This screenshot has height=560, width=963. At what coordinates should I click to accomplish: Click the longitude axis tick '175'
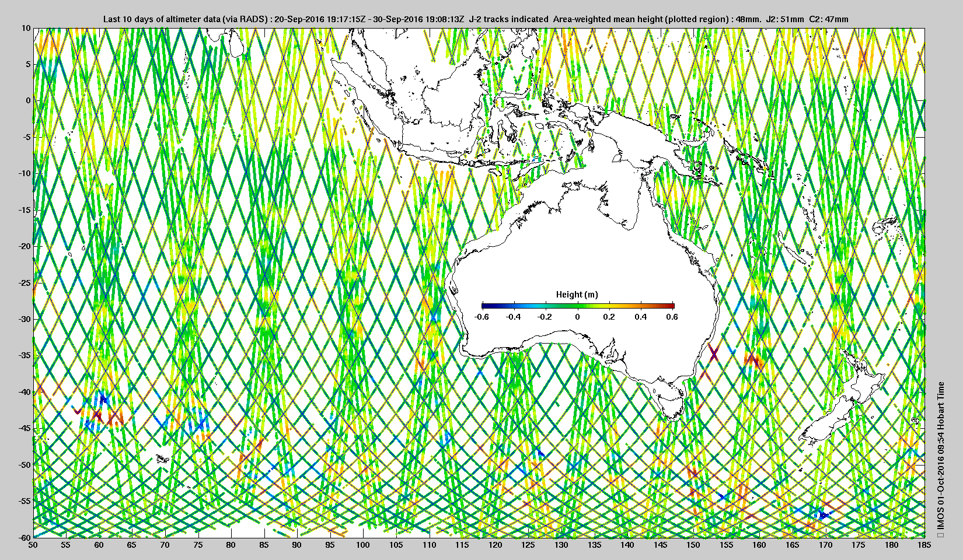859,545
